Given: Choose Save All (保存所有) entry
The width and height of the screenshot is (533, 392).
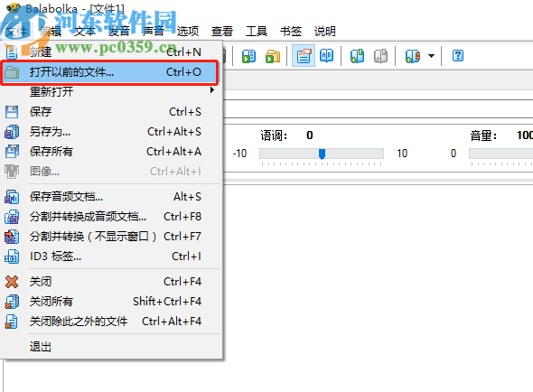Looking at the screenshot, I should tap(111, 152).
